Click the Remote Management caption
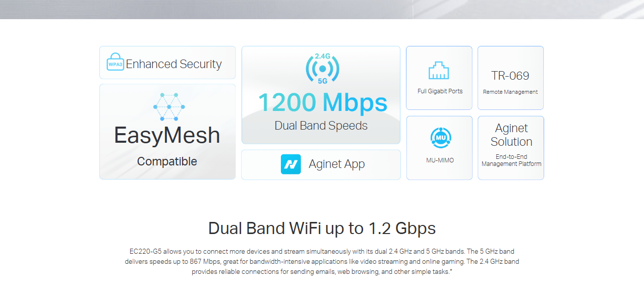Image resolution: width=644 pixels, height=288 pixels. tap(510, 92)
